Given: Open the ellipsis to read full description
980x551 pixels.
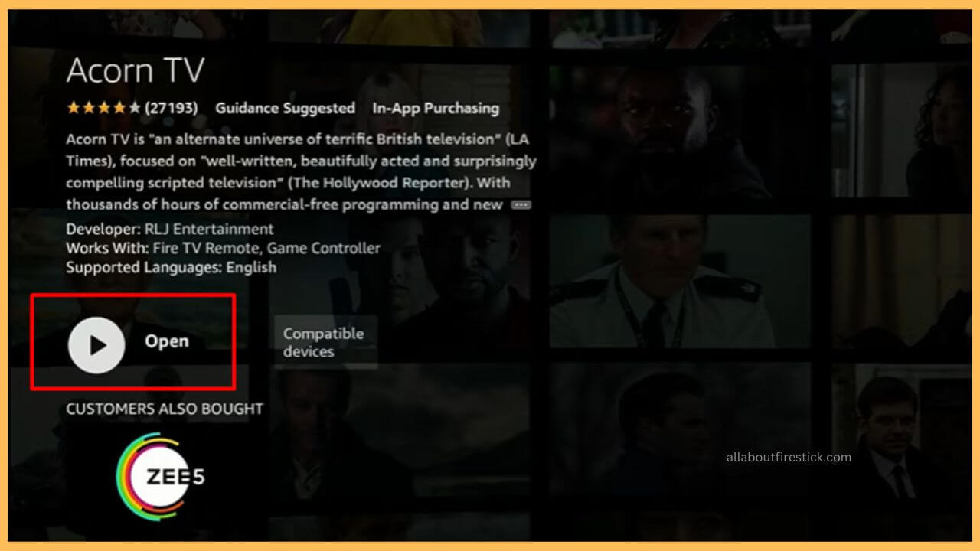Looking at the screenshot, I should click(521, 204).
